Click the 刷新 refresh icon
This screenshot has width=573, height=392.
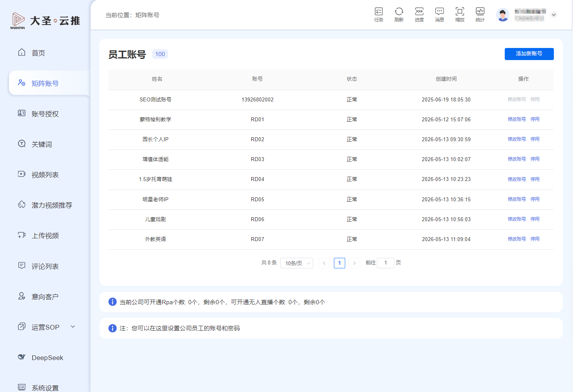(399, 14)
